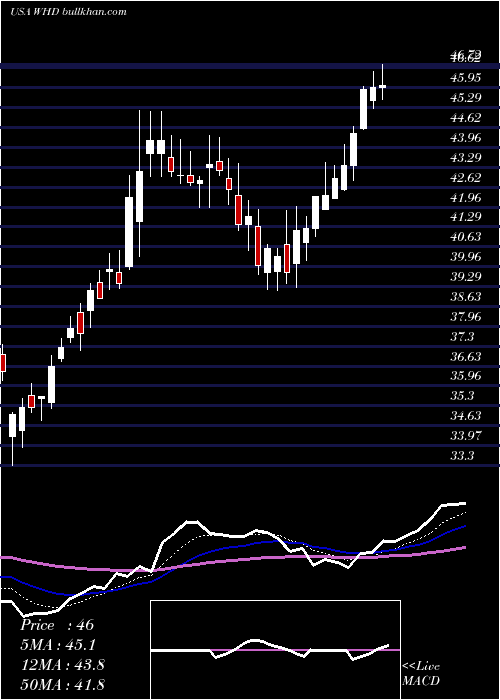
Task: Click the 38.63 price axis label
Action: pos(466,297)
